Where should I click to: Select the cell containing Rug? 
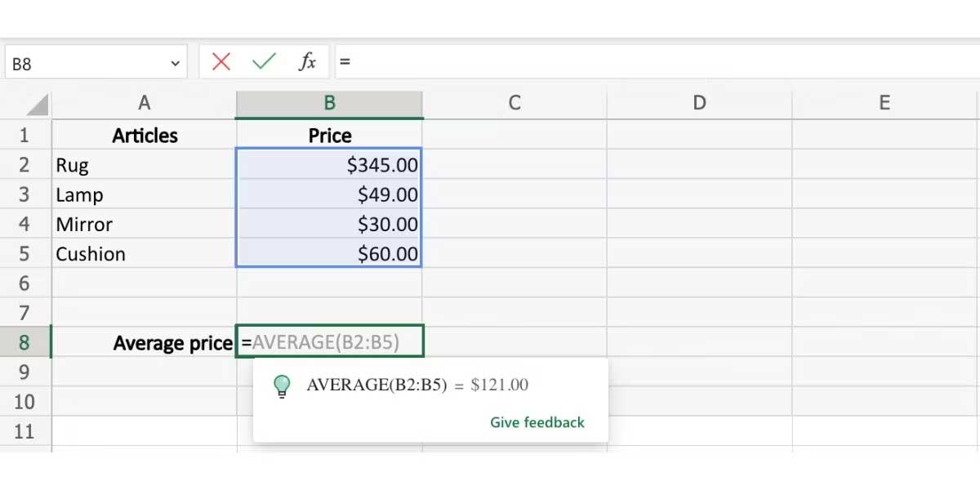pos(144,165)
